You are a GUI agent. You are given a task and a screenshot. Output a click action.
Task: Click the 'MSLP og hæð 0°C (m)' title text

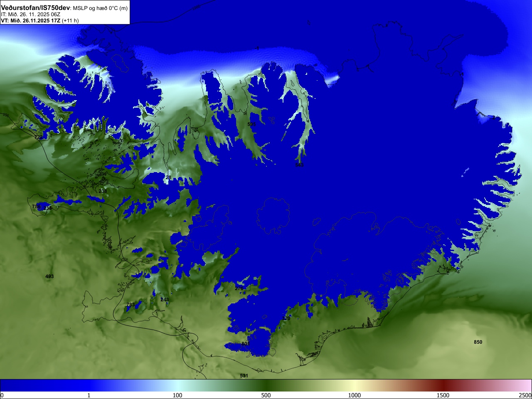(x=101, y=8)
